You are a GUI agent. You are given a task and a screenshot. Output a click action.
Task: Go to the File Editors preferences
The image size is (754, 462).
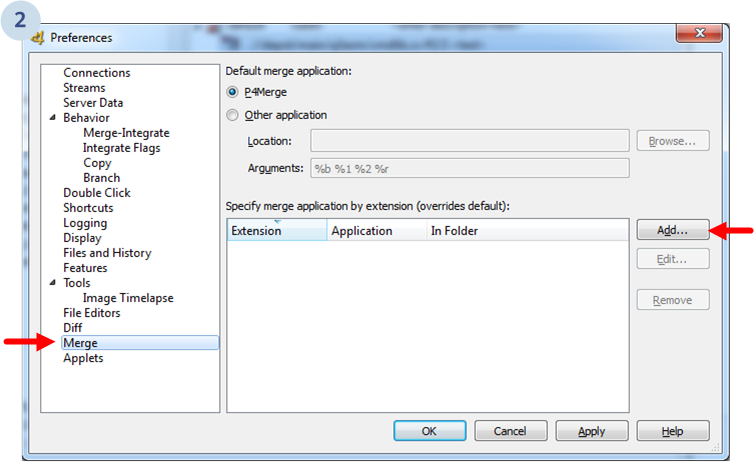pyautogui.click(x=91, y=313)
